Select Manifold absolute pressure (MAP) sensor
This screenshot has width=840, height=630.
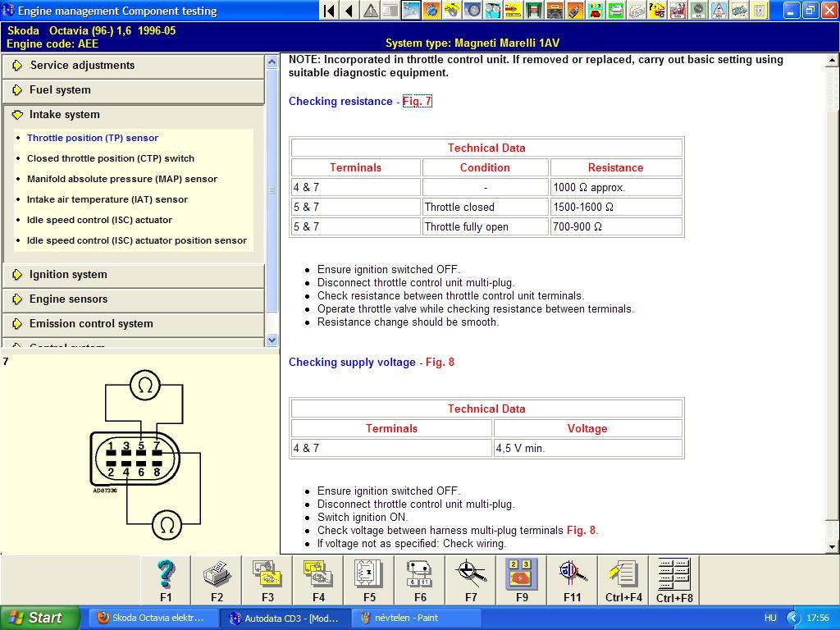(x=122, y=179)
